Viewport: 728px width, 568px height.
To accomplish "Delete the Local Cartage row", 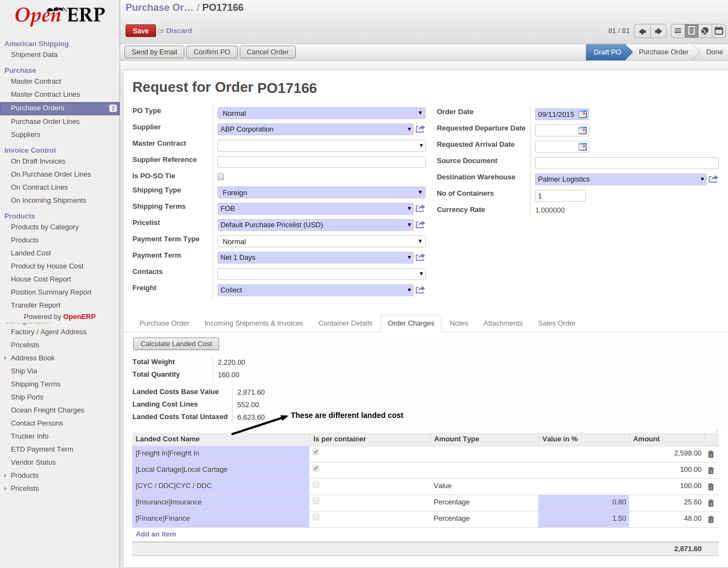I will click(x=711, y=470).
